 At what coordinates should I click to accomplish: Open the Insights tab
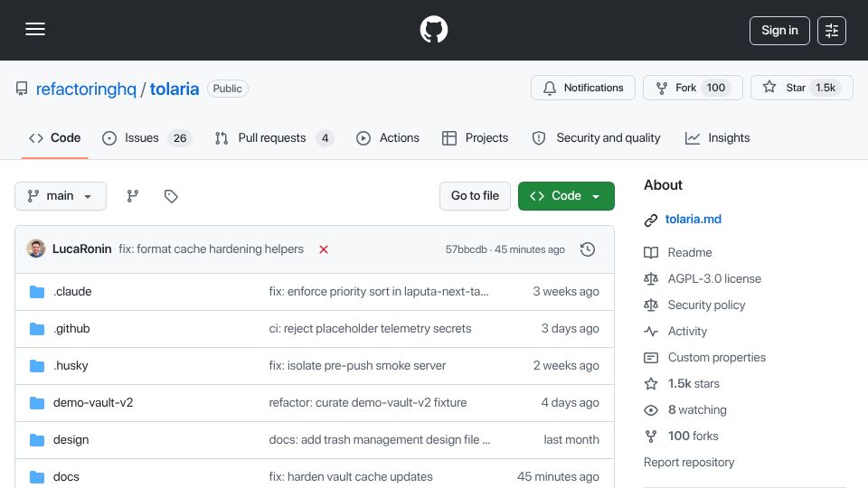[717, 138]
